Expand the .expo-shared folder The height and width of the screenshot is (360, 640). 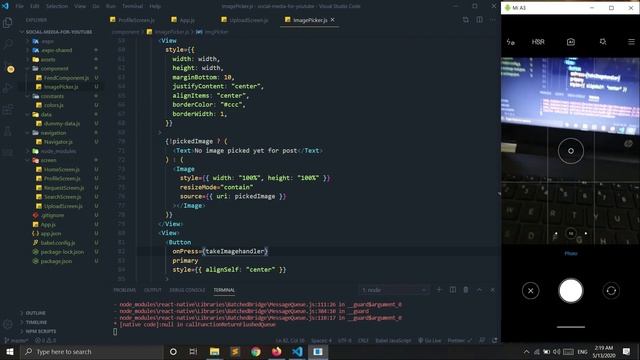pyautogui.click(x=56, y=50)
